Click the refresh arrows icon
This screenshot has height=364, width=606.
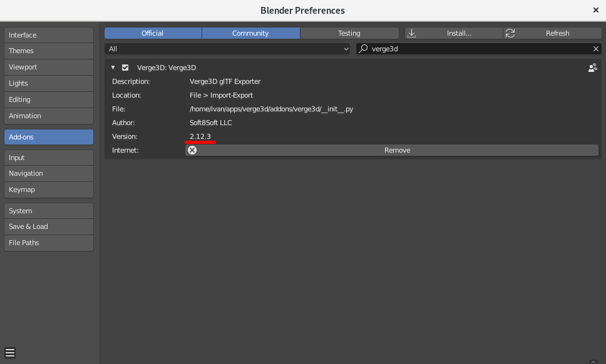click(510, 33)
